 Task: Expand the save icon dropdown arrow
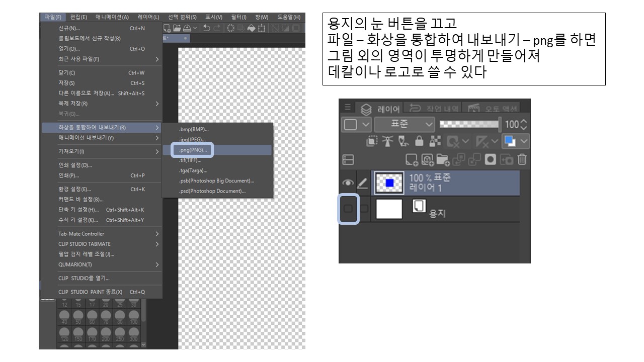pos(195,28)
